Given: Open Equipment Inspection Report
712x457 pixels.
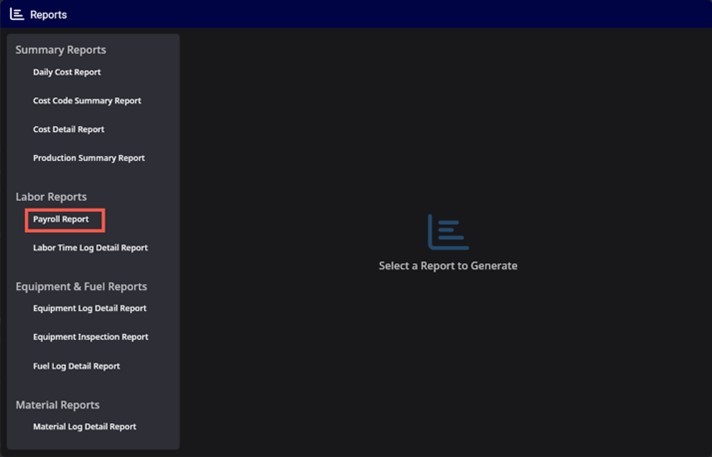Looking at the screenshot, I should point(91,337).
